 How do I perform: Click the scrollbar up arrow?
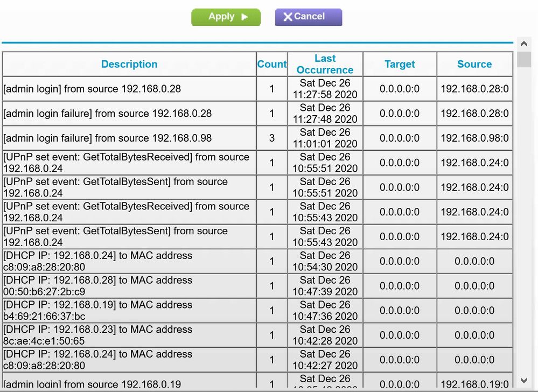click(x=523, y=44)
